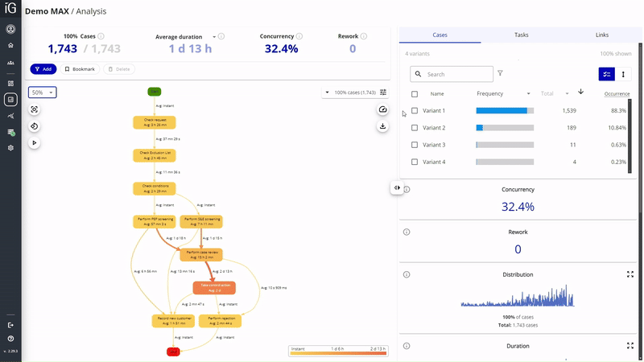The width and height of the screenshot is (644, 362).
Task: Click the vertical sort arrows button
Action: (x=623, y=74)
